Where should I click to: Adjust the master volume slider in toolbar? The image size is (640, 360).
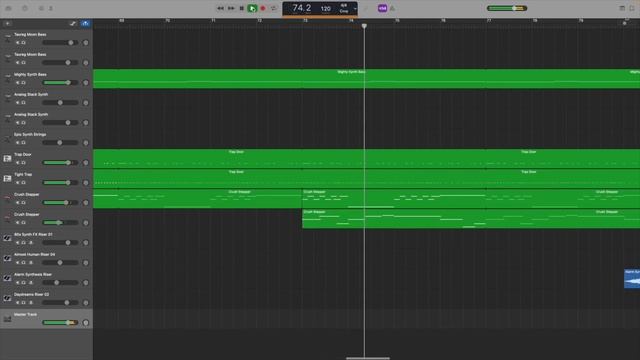(x=507, y=8)
